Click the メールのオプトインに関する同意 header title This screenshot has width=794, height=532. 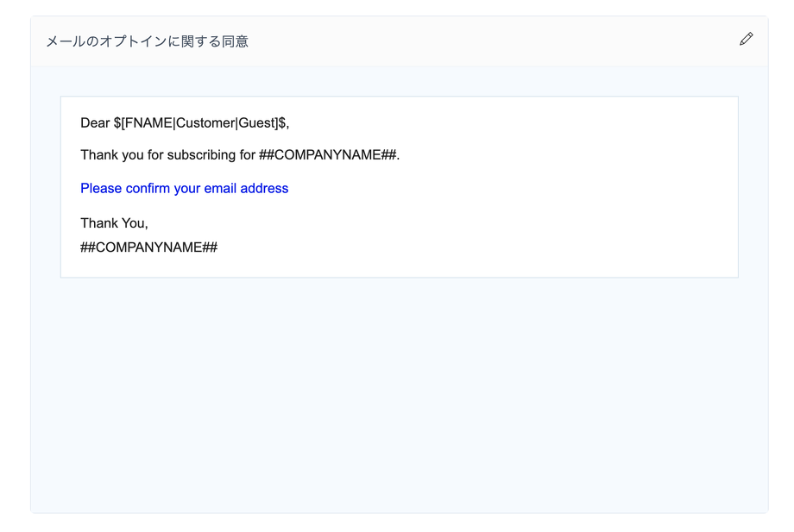pos(147,41)
